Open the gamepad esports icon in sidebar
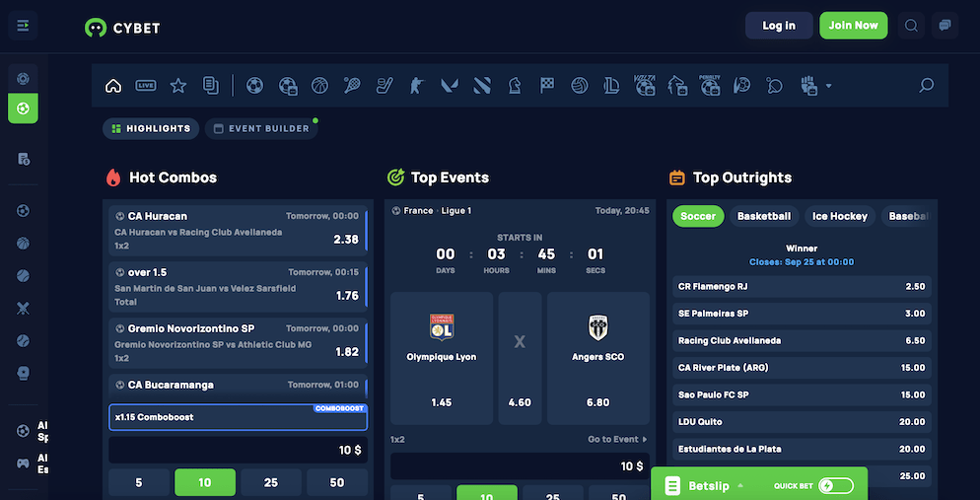The height and width of the screenshot is (500, 980). 23,464
